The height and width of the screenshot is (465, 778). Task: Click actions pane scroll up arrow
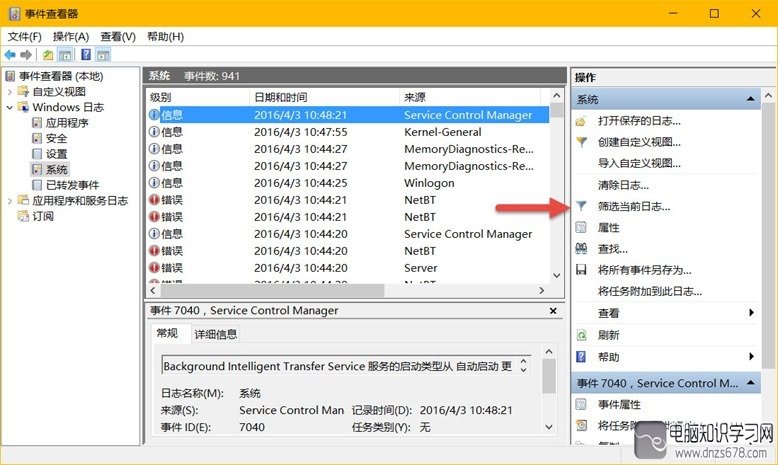coord(769,95)
